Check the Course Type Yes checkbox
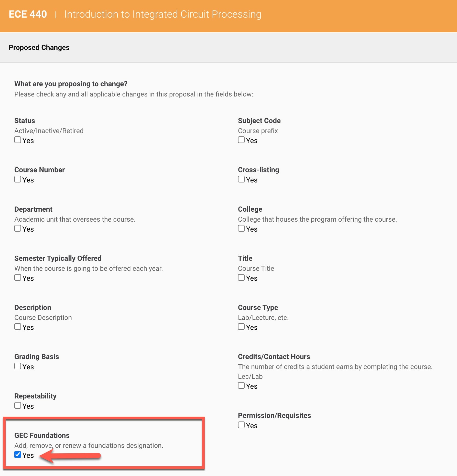Image resolution: width=457 pixels, height=476 pixels. (241, 327)
